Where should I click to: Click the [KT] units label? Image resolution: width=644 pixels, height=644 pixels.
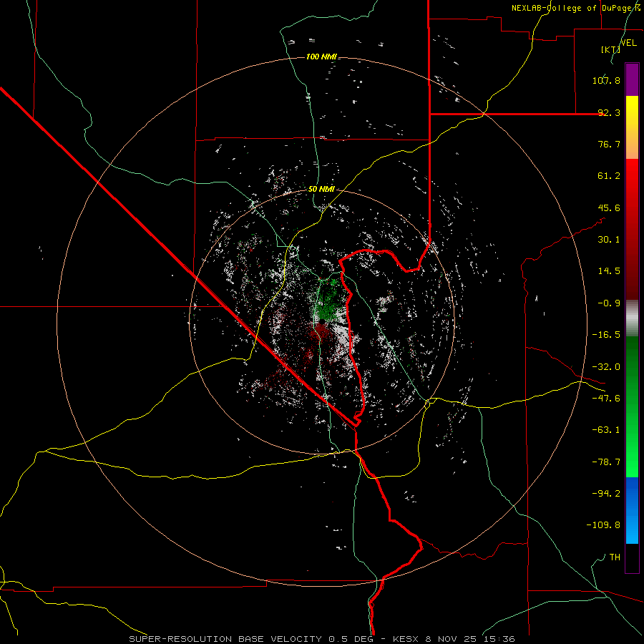pos(611,49)
